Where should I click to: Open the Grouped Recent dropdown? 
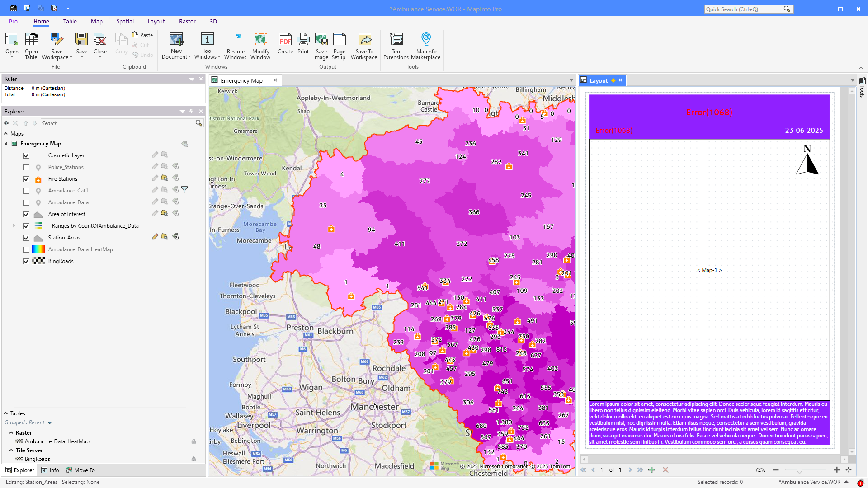(x=50, y=423)
